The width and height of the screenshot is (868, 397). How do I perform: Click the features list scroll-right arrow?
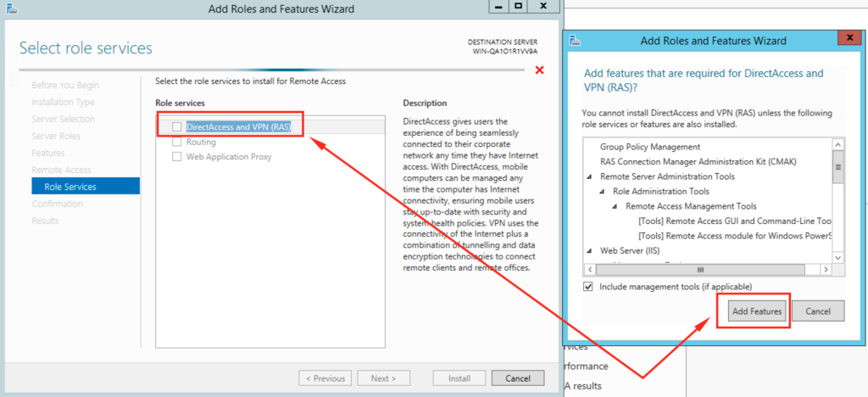(827, 269)
